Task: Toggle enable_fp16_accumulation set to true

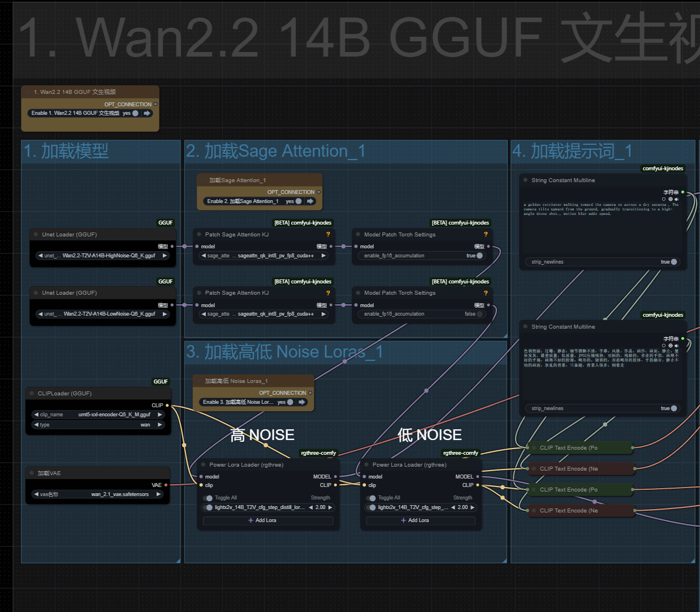Action: coord(479,256)
